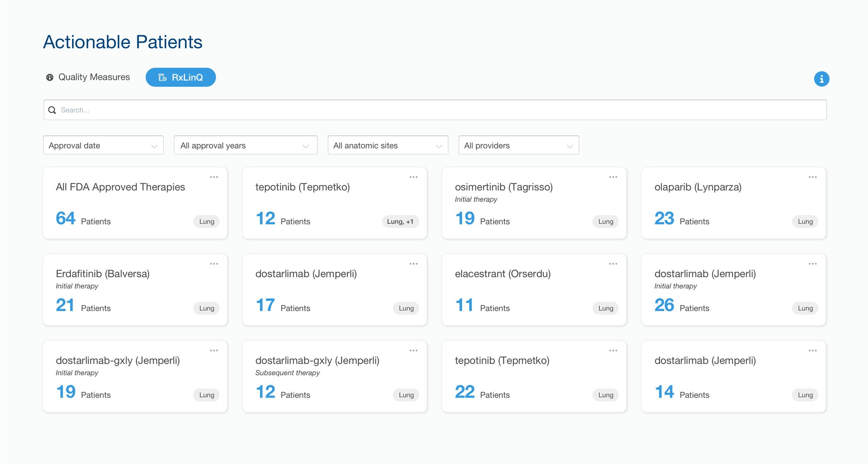
Task: Click the Actionable Patients page heading
Action: [x=123, y=42]
